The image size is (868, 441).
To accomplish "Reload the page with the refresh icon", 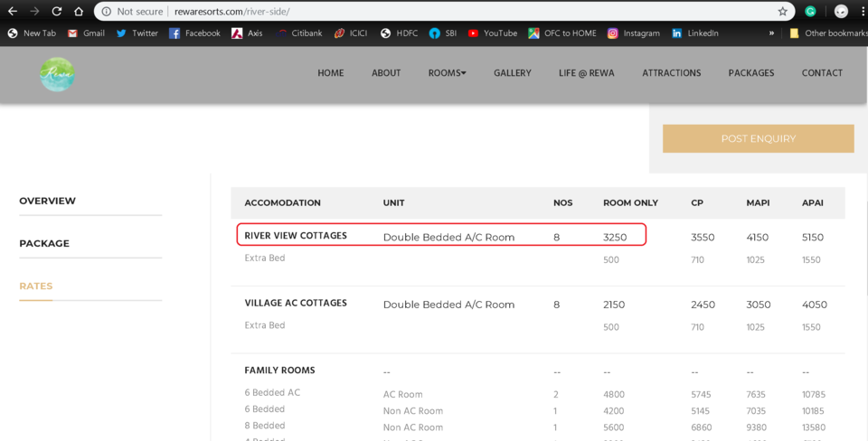I will (56, 11).
